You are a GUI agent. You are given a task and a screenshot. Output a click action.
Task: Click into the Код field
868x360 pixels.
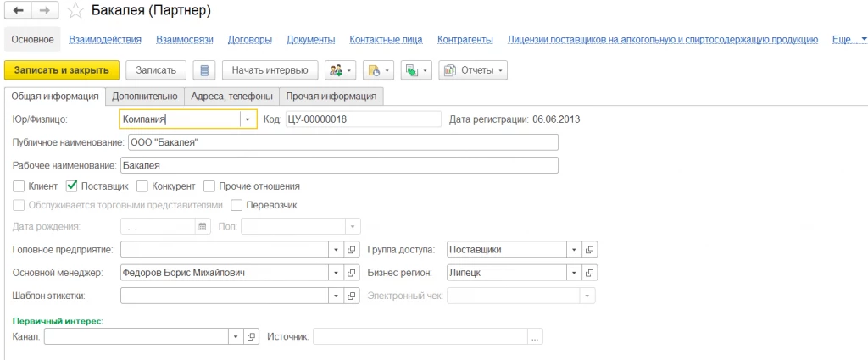pyautogui.click(x=363, y=119)
